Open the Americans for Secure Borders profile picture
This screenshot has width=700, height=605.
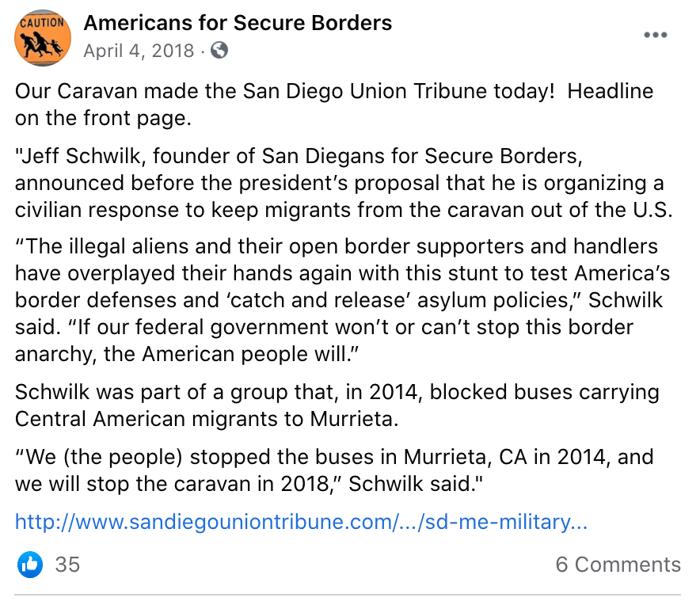43,39
